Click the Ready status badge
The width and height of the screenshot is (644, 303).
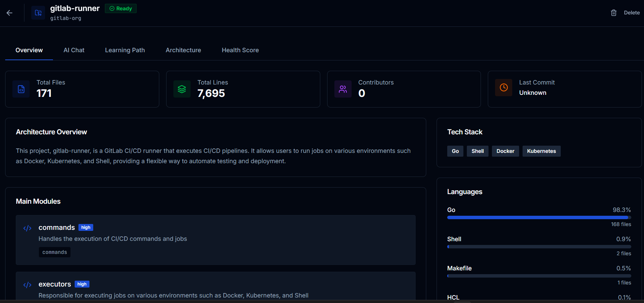pos(121,9)
